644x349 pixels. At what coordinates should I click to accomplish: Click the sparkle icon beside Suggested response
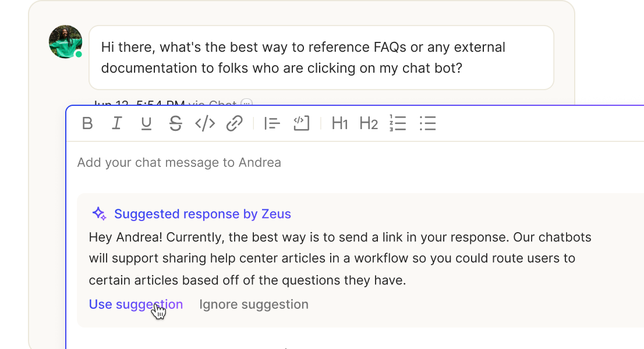click(99, 213)
